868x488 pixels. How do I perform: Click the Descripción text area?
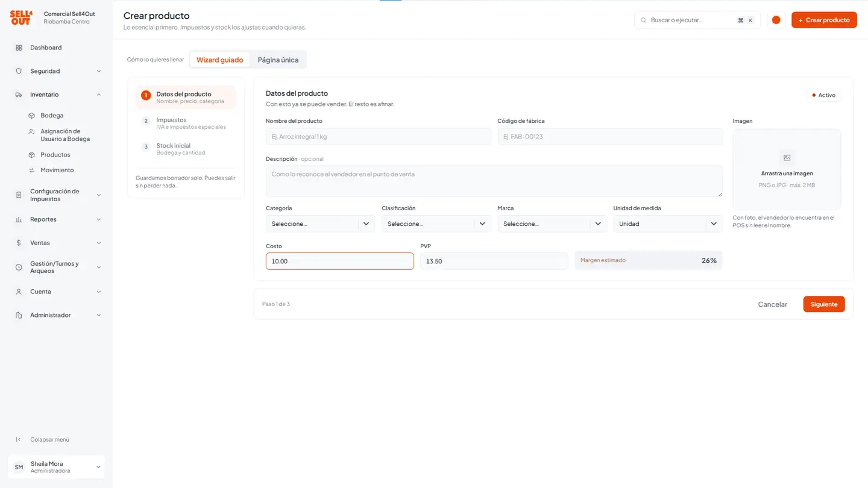(x=494, y=181)
